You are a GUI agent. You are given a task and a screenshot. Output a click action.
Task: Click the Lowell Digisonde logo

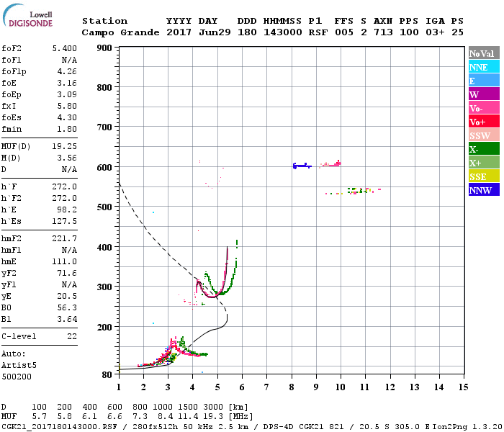pos(27,15)
